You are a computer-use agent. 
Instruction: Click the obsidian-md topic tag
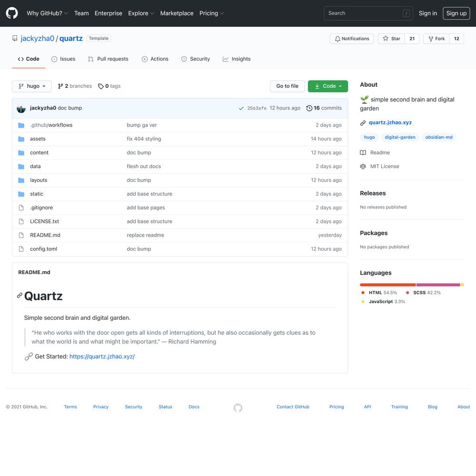click(439, 137)
